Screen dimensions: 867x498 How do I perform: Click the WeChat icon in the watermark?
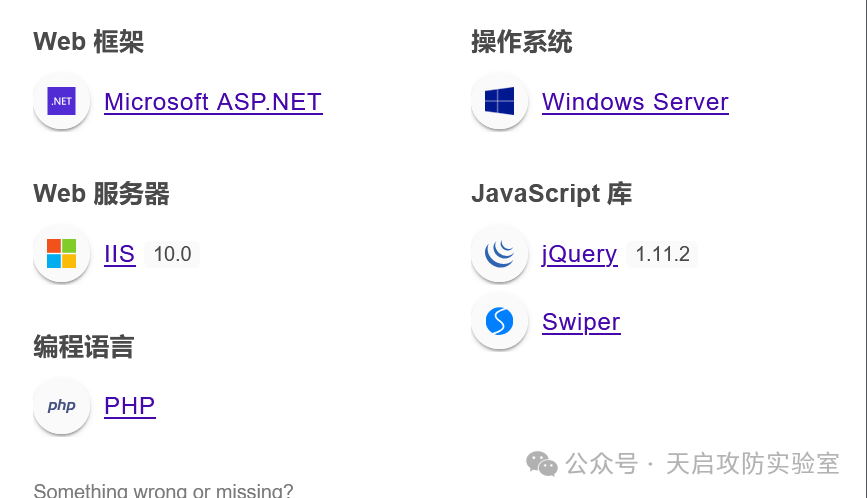point(541,463)
